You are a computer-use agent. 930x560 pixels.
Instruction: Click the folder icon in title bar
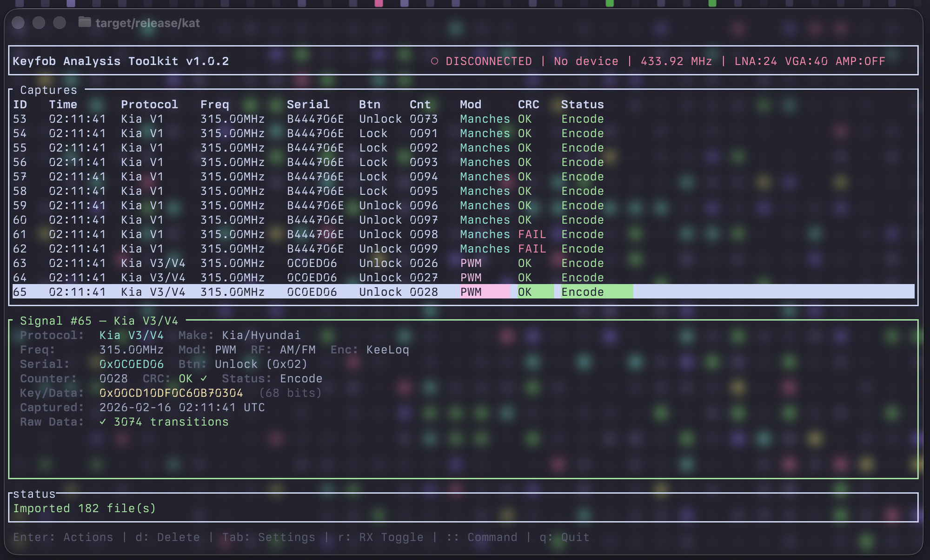pos(84,22)
